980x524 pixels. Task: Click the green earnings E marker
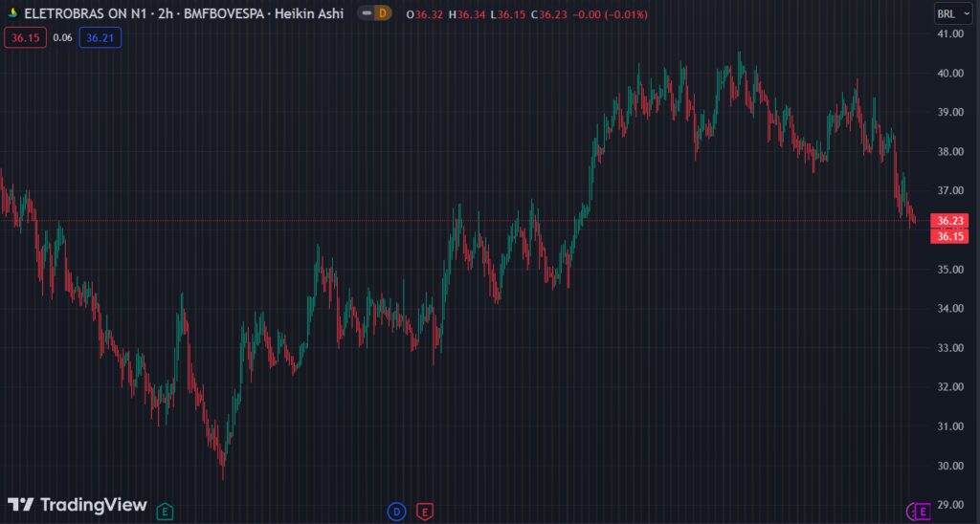[165, 513]
